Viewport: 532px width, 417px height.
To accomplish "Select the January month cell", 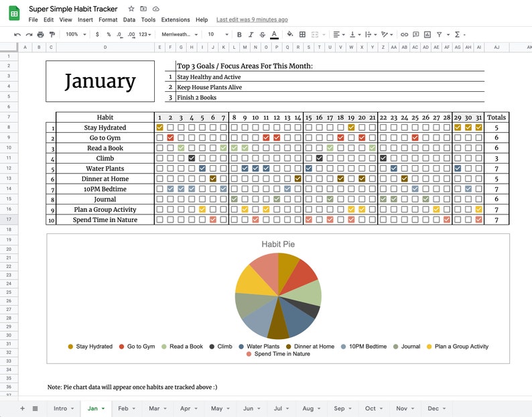I will tap(100, 81).
